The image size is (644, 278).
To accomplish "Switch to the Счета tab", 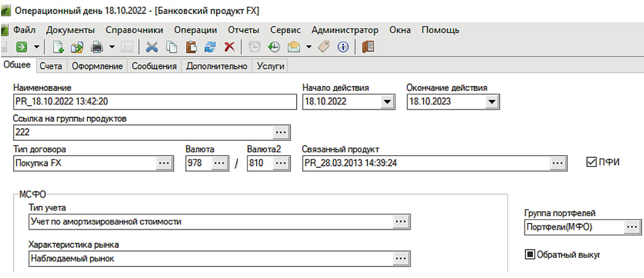I will coord(51,66).
